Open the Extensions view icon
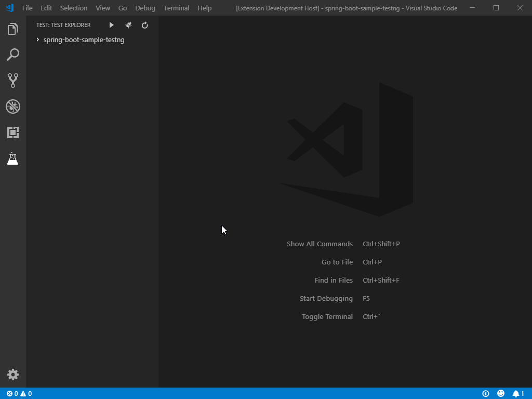The height and width of the screenshot is (399, 532). [x=12, y=132]
